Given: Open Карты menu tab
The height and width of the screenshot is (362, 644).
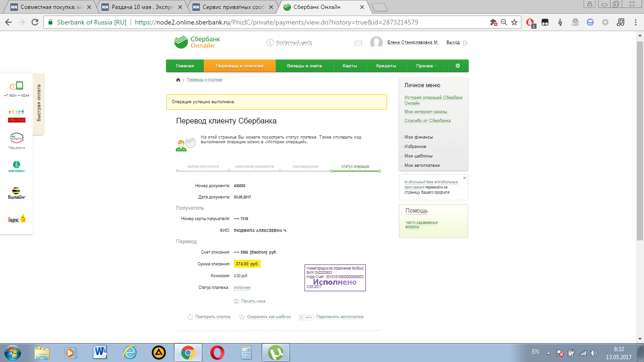Looking at the screenshot, I should coord(350,66).
